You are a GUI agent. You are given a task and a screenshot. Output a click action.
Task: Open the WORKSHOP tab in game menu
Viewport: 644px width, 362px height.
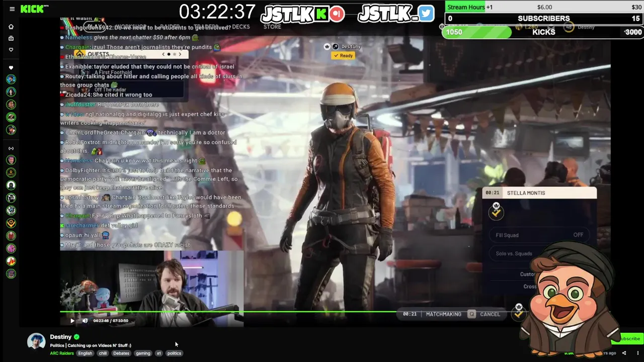point(132,27)
